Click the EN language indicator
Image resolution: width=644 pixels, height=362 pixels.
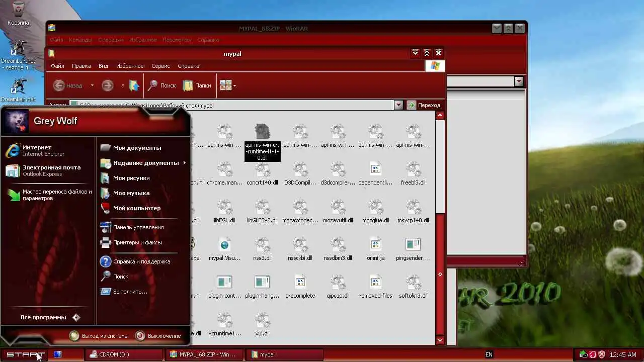pyautogui.click(x=489, y=354)
